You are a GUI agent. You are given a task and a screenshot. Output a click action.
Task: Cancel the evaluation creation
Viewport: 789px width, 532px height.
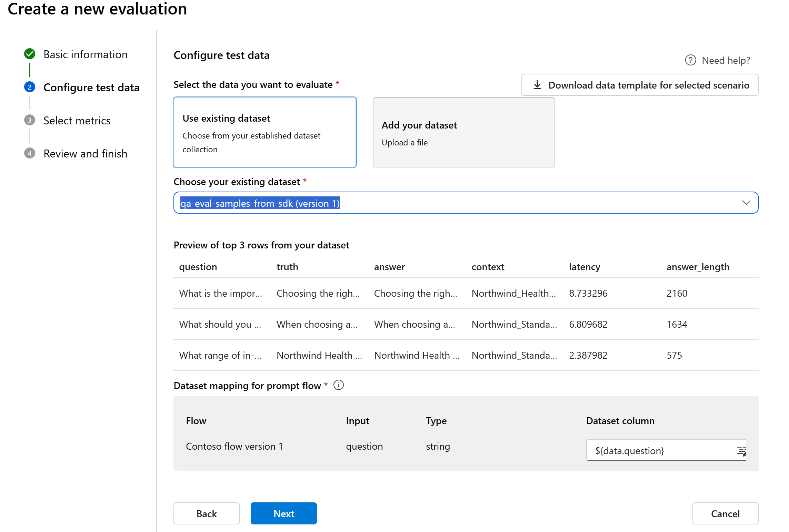(x=725, y=513)
